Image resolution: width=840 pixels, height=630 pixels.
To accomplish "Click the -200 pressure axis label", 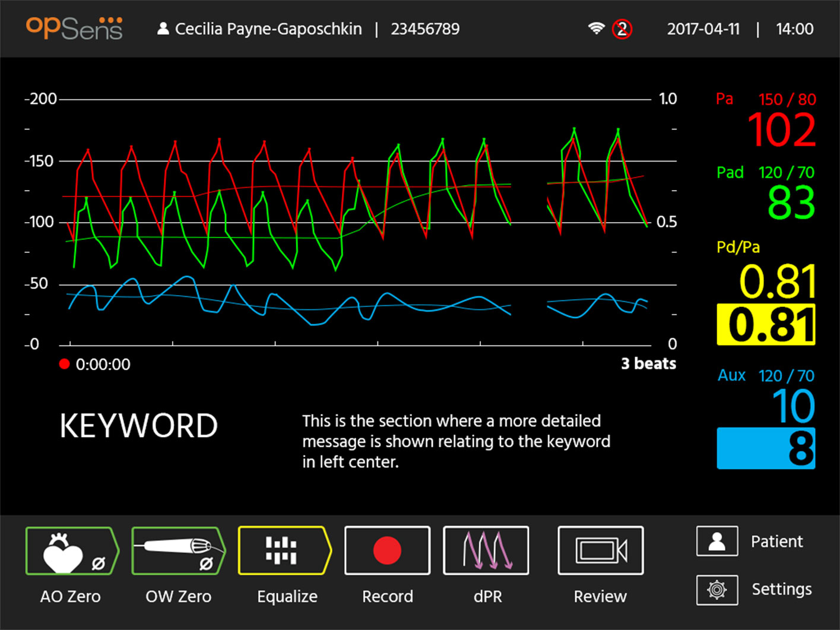I will pos(40,99).
